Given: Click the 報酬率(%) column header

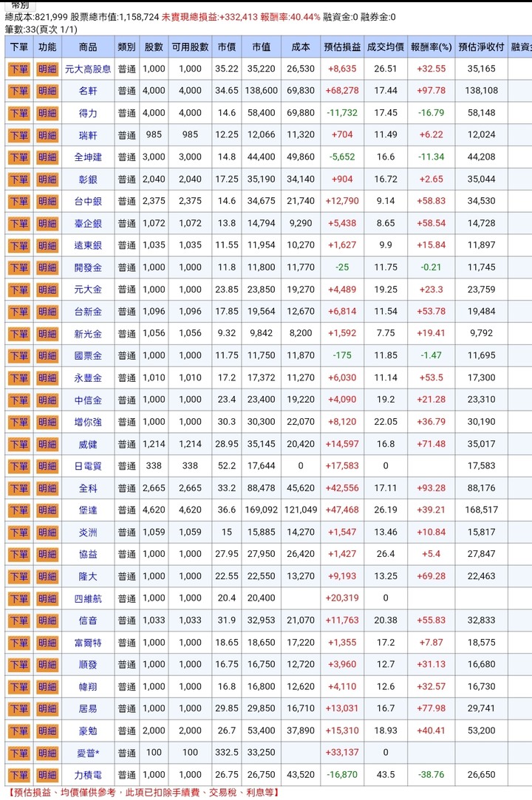Looking at the screenshot, I should coord(432,47).
